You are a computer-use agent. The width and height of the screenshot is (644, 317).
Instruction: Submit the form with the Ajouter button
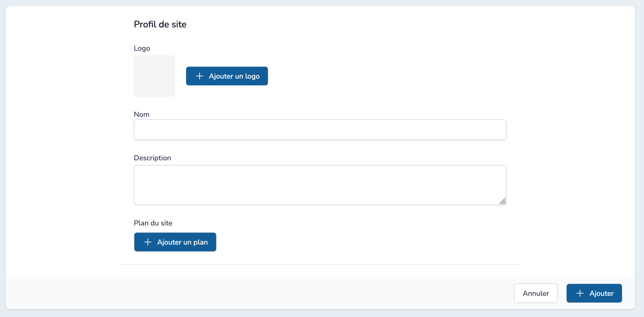click(594, 293)
